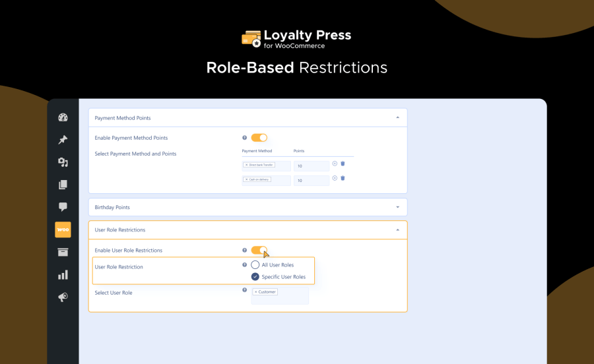Delete the Direct bank transfer row
Viewport: 594px width, 364px height.
(x=343, y=164)
